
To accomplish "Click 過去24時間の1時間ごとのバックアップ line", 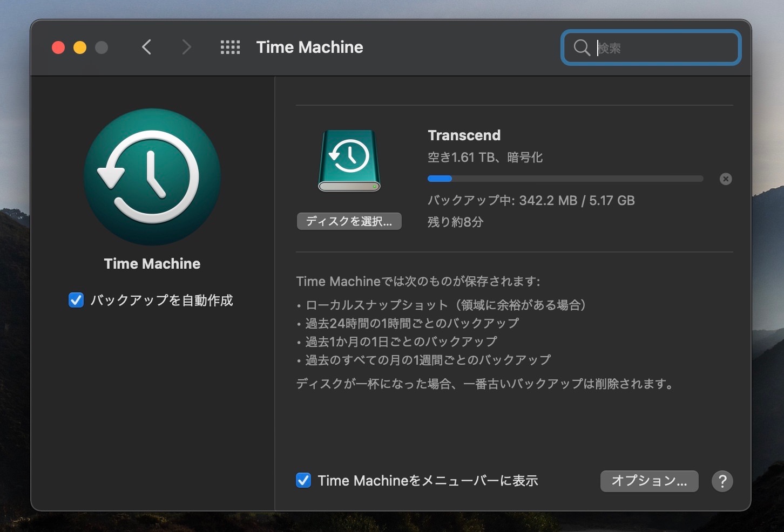I will tap(408, 323).
